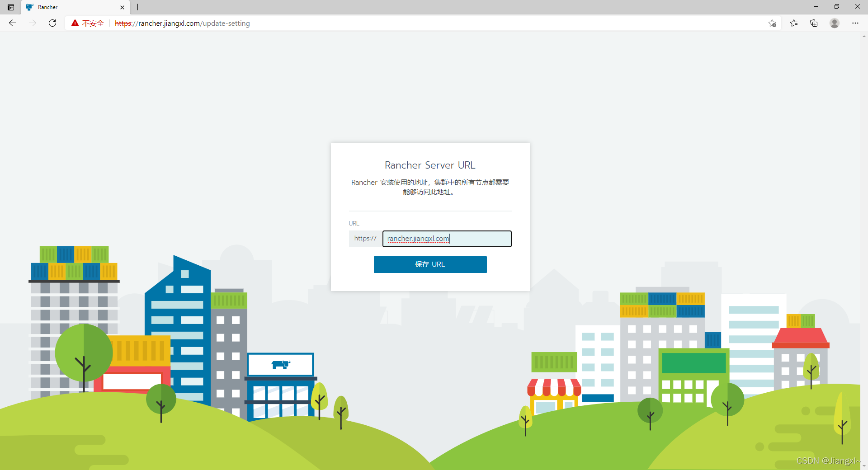Reload the Rancher page

point(52,23)
